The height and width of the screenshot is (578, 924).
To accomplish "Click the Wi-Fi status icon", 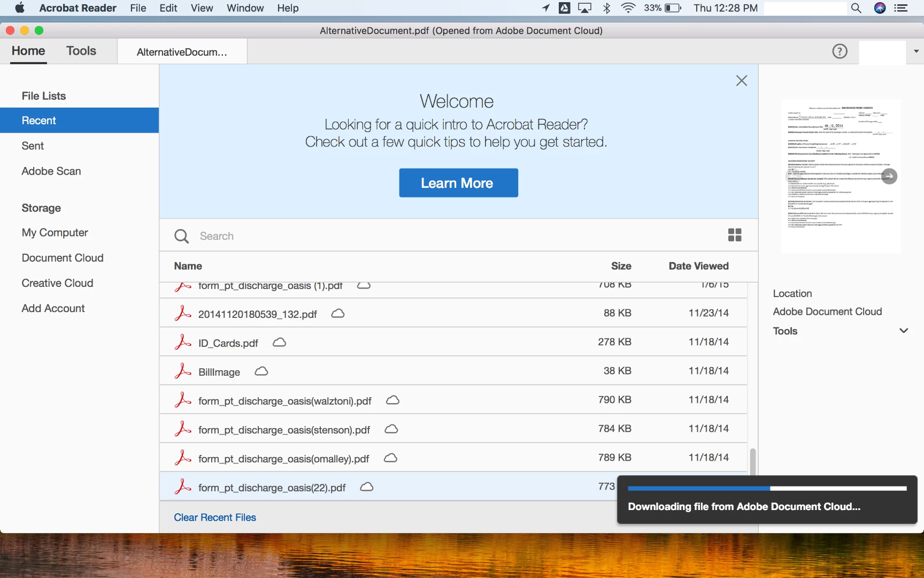I will [x=628, y=8].
